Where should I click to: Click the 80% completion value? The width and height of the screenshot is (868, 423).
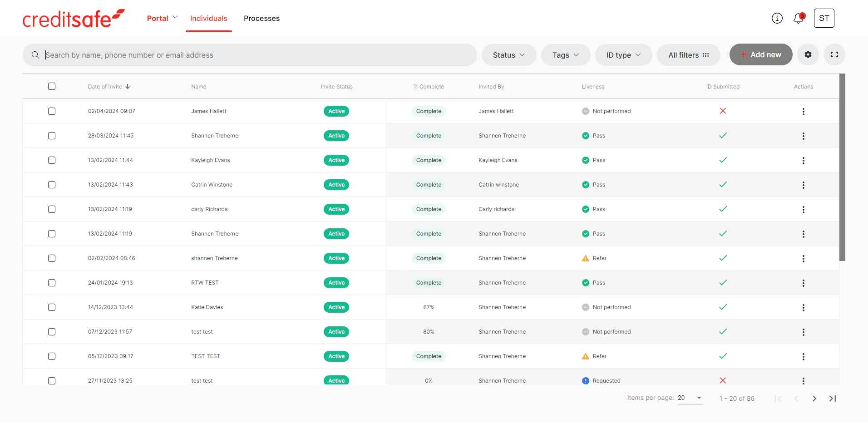click(x=429, y=332)
